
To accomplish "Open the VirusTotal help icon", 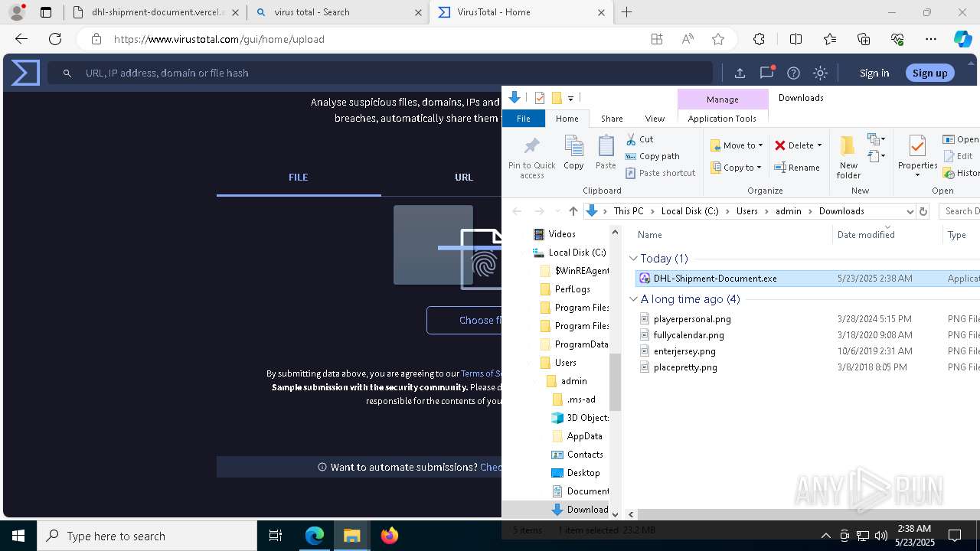I will click(x=793, y=73).
